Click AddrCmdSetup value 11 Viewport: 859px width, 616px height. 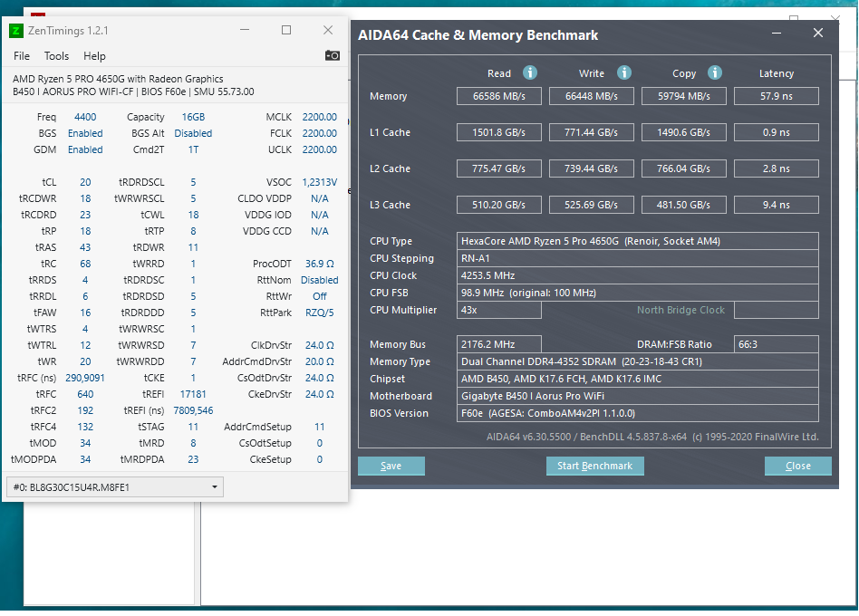coord(319,427)
